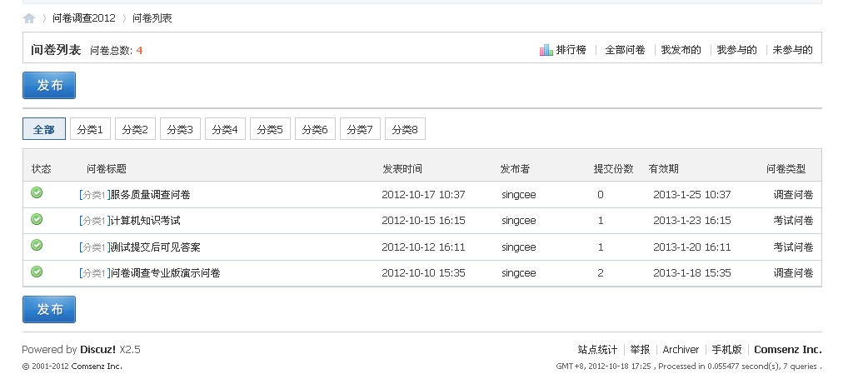The height and width of the screenshot is (384, 868).
Task: Open 问卷调查专业版演示问卷 link
Action: (165, 273)
